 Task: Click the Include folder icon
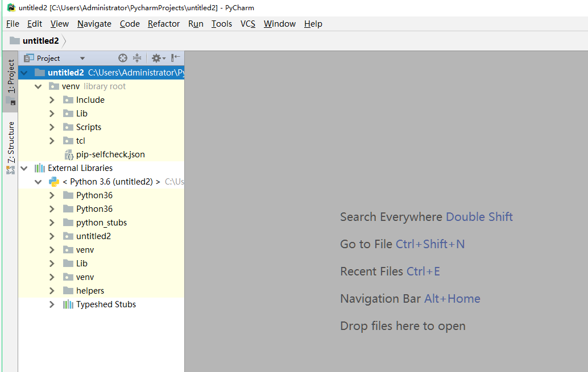coord(68,99)
